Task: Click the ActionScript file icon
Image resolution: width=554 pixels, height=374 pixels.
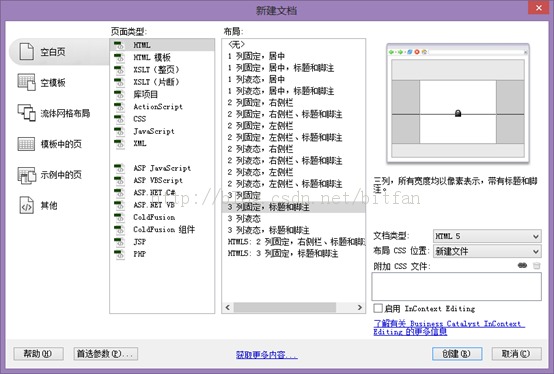Action: click(119, 107)
